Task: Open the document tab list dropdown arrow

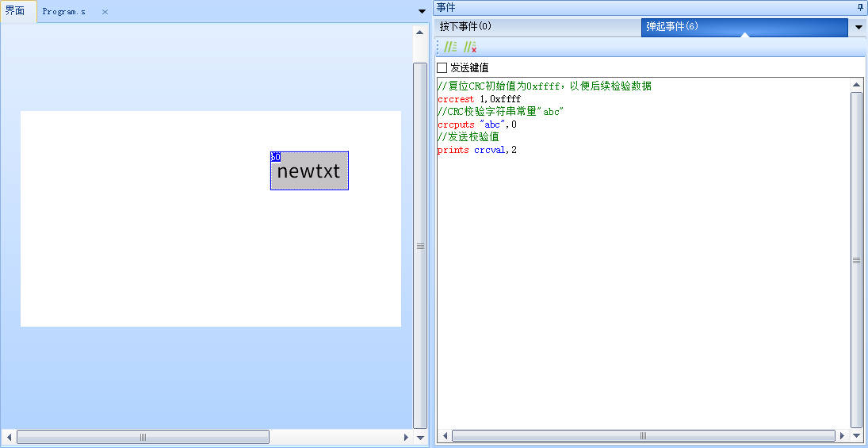Action: [x=421, y=11]
